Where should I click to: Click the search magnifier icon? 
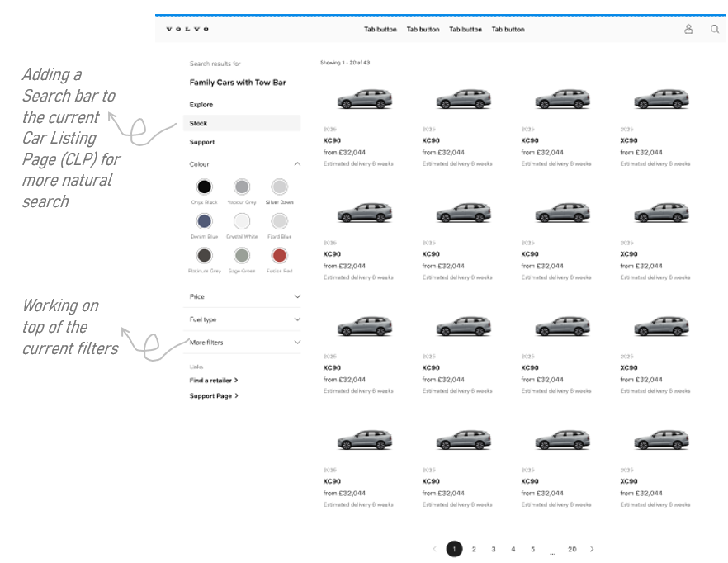[715, 29]
